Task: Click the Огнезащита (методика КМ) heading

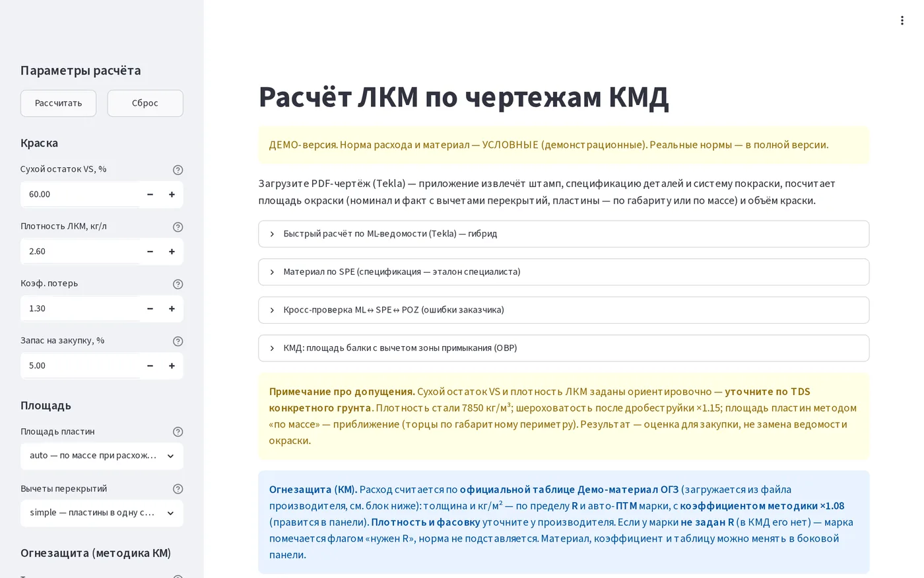Action: click(x=96, y=553)
